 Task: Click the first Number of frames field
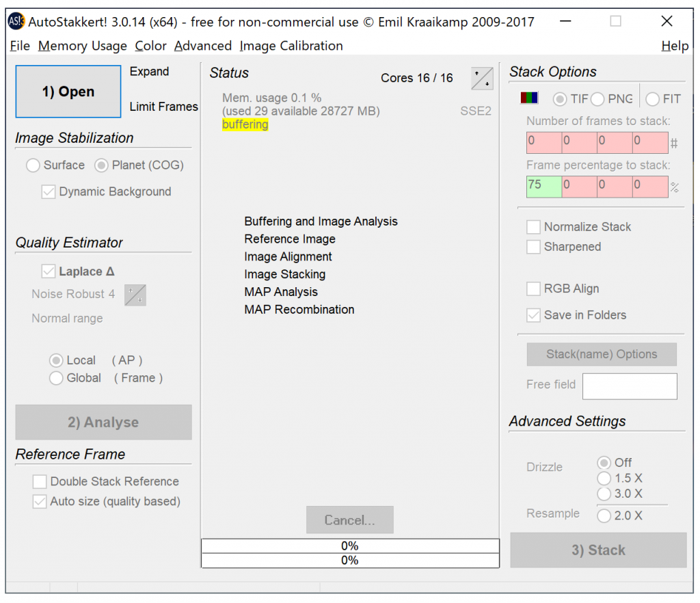coord(544,143)
